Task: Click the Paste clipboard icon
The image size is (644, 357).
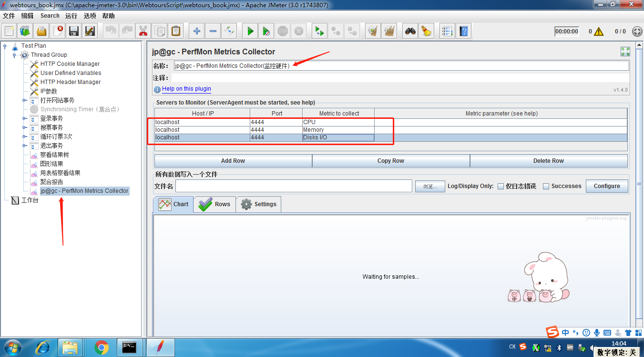Action: click(x=175, y=31)
